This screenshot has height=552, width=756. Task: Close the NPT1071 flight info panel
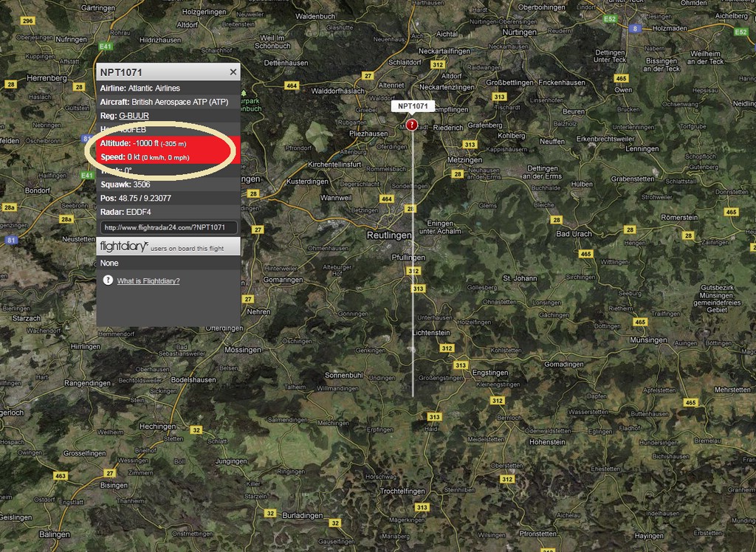[x=233, y=72]
